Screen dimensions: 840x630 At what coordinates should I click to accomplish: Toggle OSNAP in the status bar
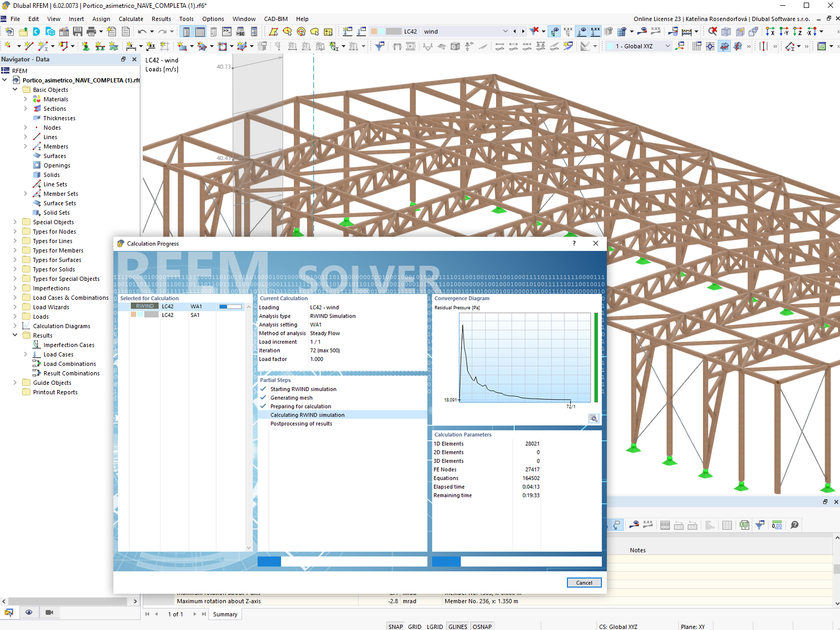[x=482, y=626]
